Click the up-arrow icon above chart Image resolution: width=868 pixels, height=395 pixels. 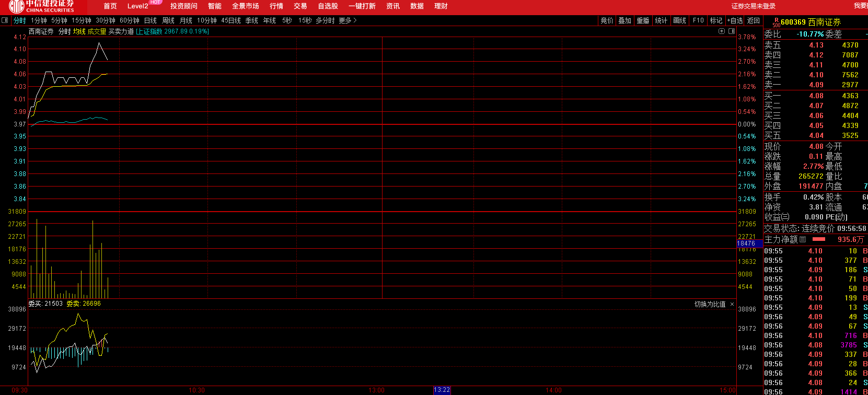coord(722,31)
